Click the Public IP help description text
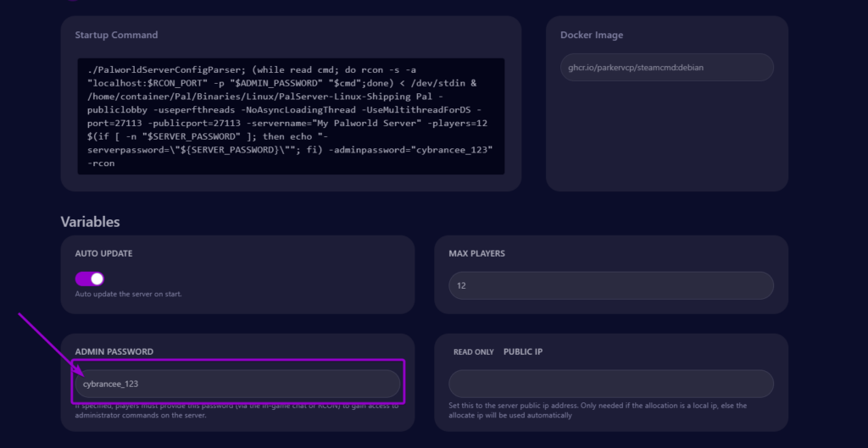This screenshot has height=448, width=868. pos(598,411)
